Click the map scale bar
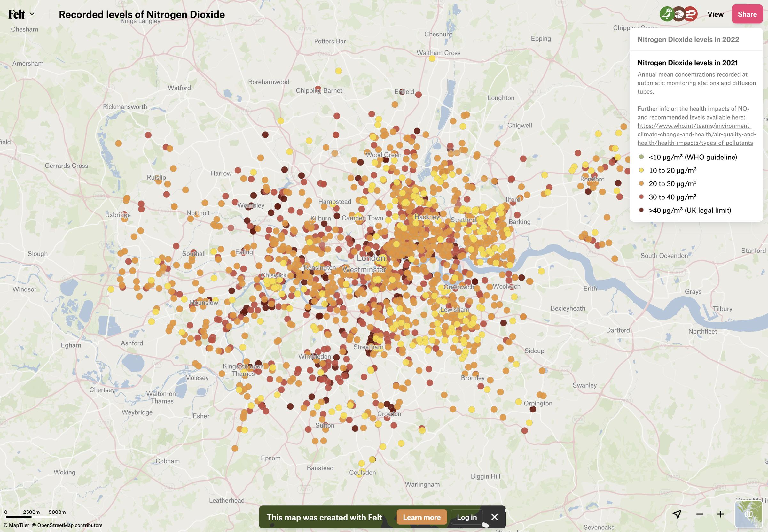Viewport: 768px width, 532px height. coord(35,514)
